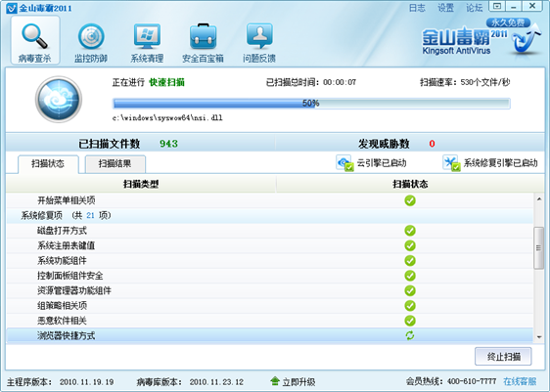Open the 日志 log menu
This screenshot has height=392, width=550.
417,8
